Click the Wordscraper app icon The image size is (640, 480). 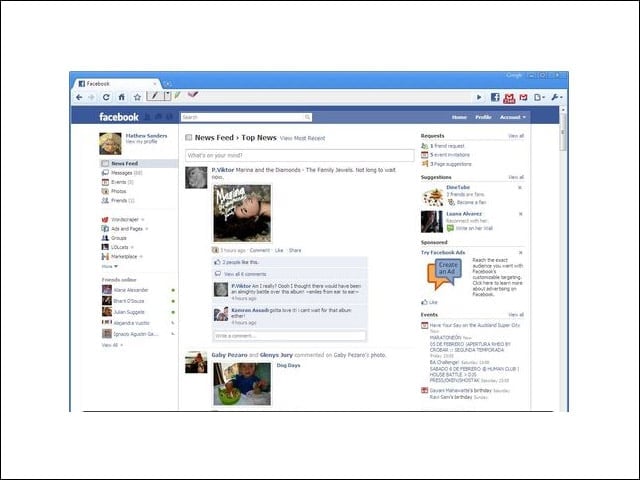pyautogui.click(x=105, y=220)
